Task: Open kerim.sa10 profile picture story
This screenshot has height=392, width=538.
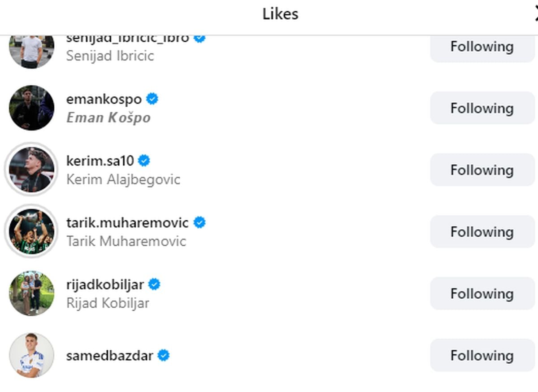Action: click(x=31, y=170)
